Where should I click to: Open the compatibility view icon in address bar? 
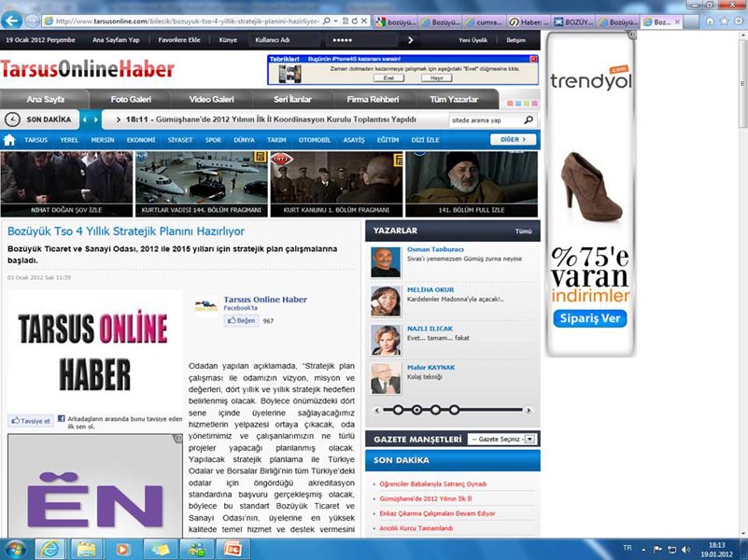pos(346,21)
